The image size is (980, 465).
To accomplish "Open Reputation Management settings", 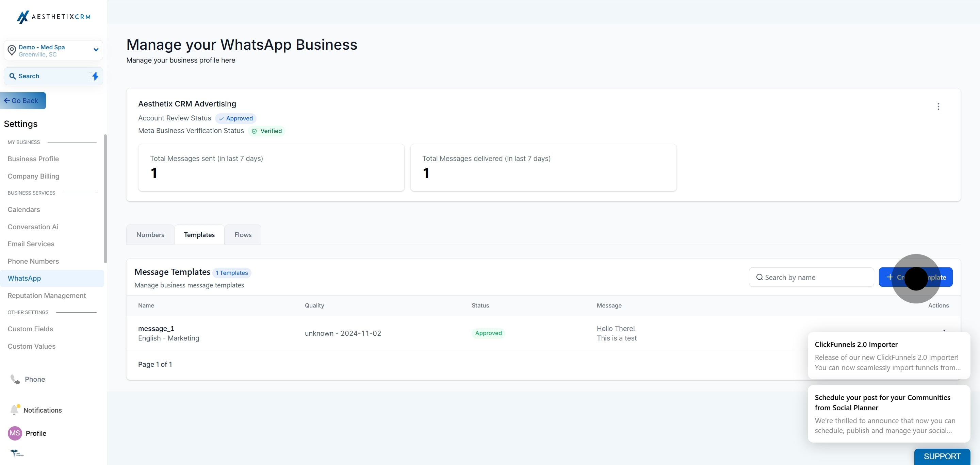I will coord(46,295).
